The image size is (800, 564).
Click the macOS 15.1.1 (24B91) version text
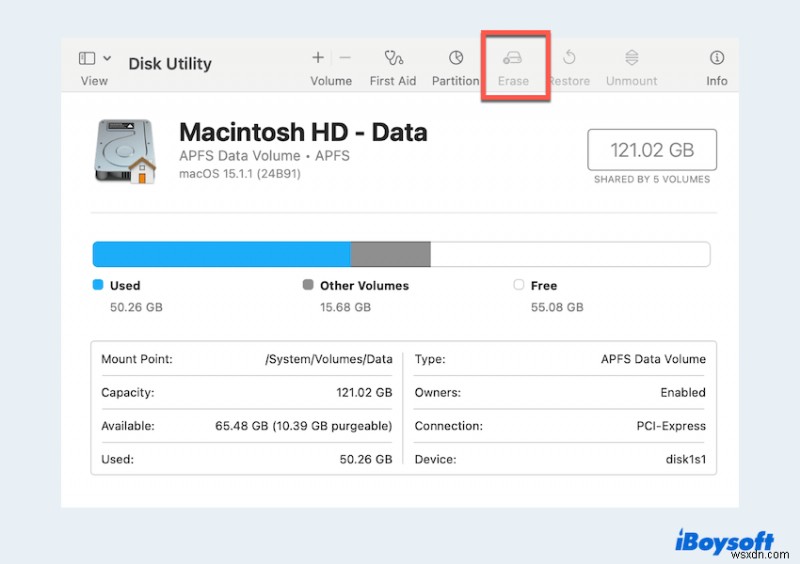click(x=240, y=174)
